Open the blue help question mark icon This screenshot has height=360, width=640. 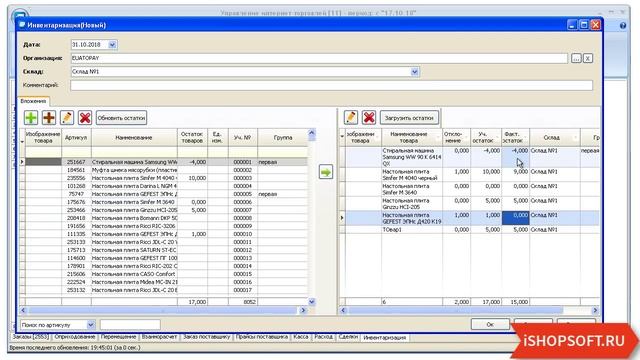tap(623, 25)
